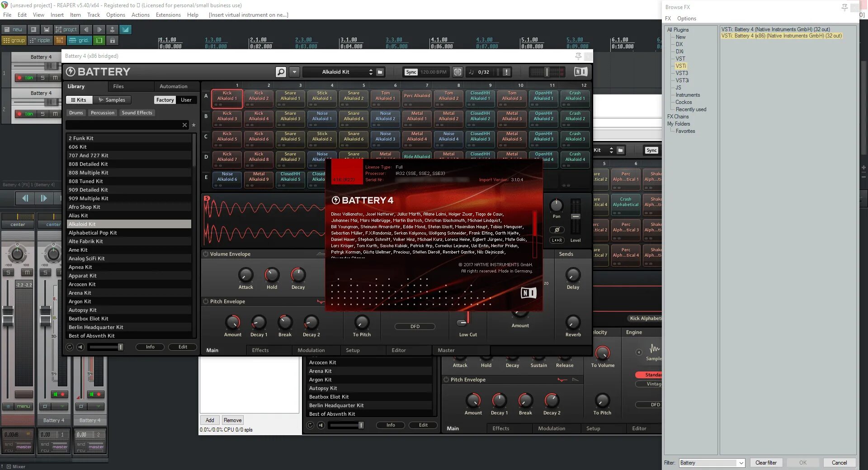
Task: Toggle the Pitch Envelope power button in front Battery
Action: [x=206, y=301]
